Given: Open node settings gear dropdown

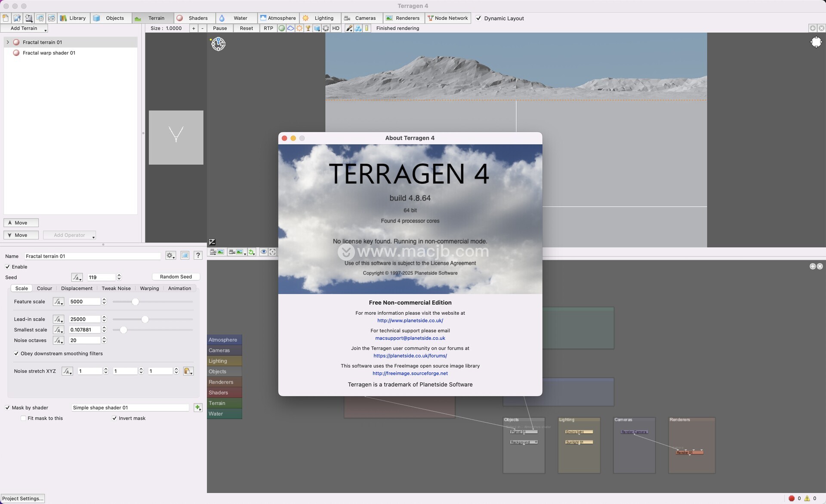Looking at the screenshot, I should 170,255.
